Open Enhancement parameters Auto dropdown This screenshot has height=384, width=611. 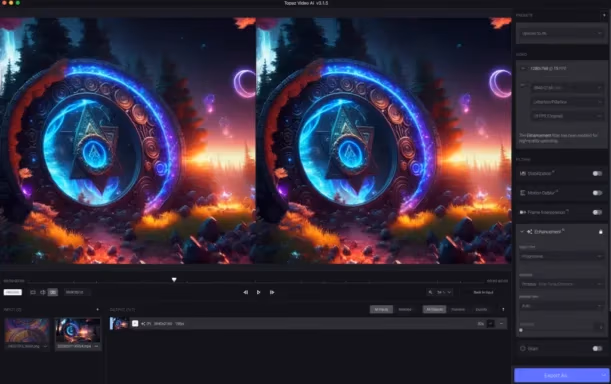pyautogui.click(x=562, y=306)
